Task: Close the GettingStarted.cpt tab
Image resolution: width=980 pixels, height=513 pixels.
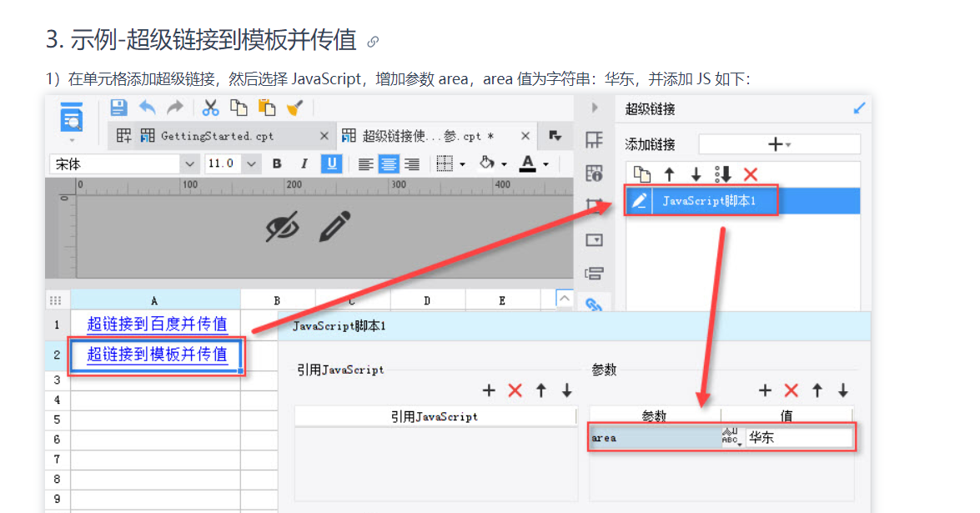Action: point(324,136)
